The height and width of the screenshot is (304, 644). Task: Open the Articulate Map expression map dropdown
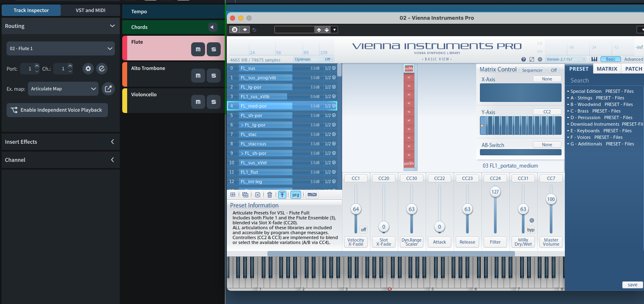(63, 89)
